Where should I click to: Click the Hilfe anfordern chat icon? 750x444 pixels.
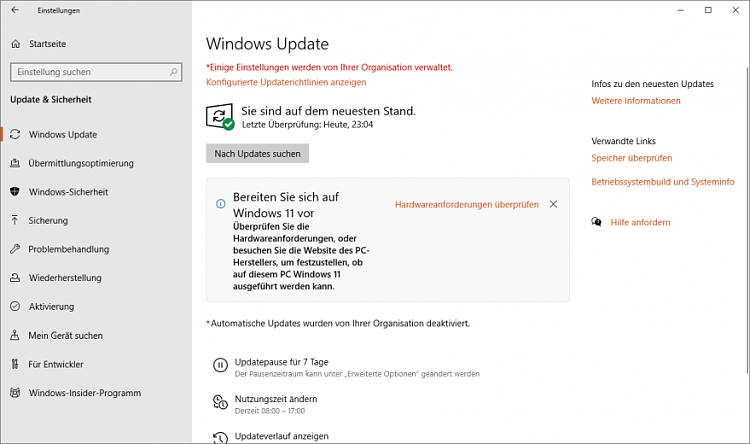pyautogui.click(x=596, y=222)
